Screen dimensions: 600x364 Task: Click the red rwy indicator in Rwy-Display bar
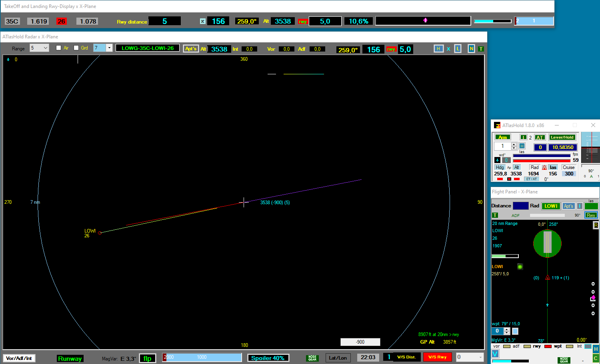click(x=302, y=22)
